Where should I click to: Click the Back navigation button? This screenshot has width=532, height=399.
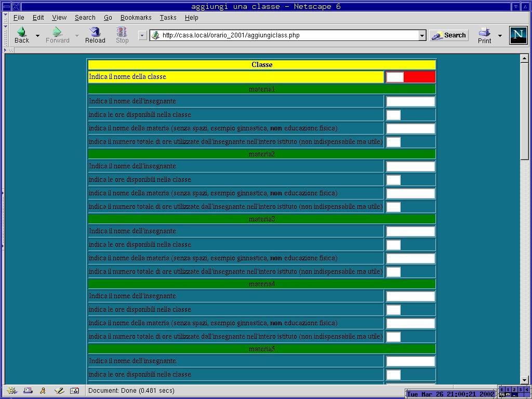tap(21, 35)
